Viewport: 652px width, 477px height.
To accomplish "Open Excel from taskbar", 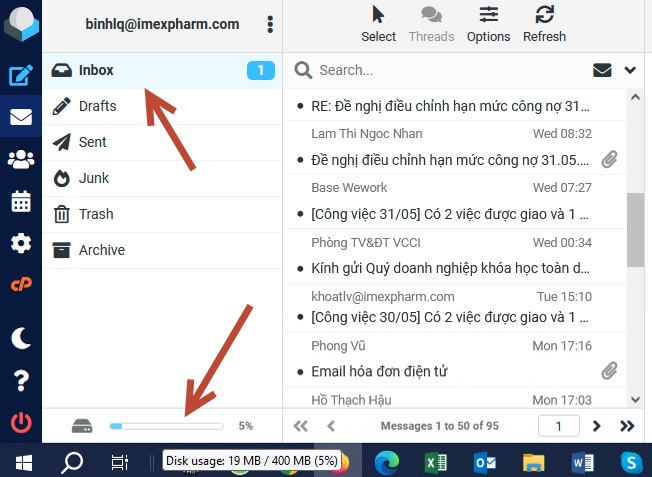I will click(x=436, y=462).
